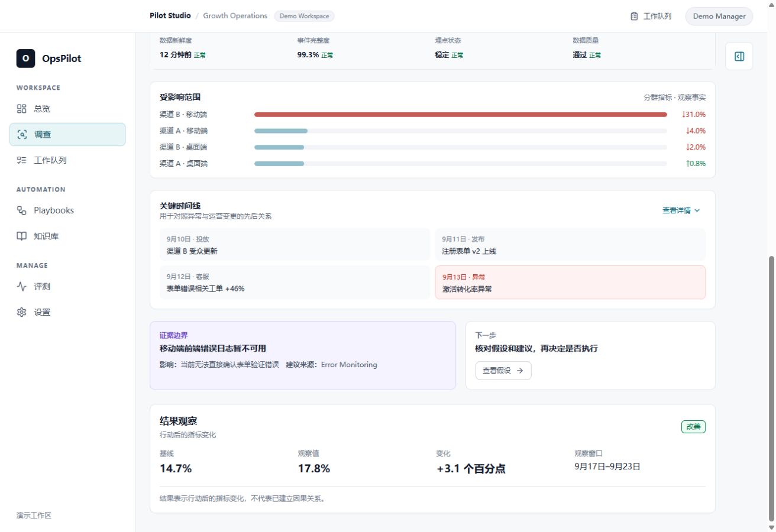Click the Demo Workspace badge

pyautogui.click(x=305, y=16)
